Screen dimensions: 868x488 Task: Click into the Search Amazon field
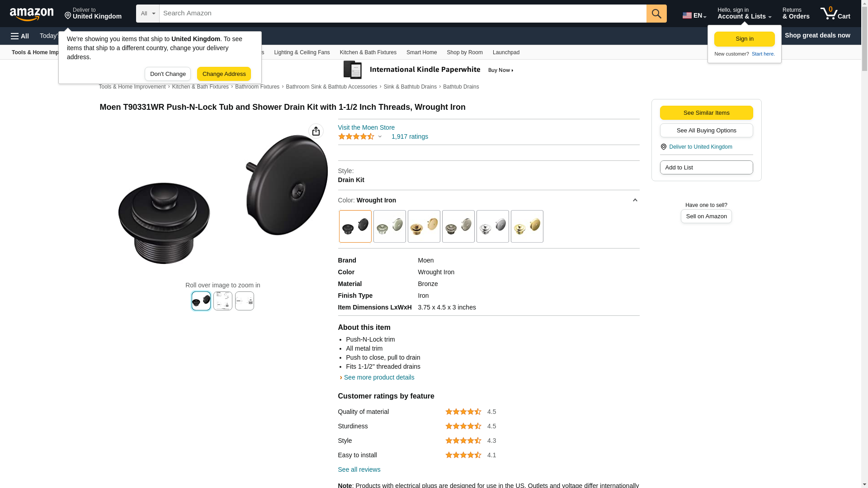click(402, 14)
